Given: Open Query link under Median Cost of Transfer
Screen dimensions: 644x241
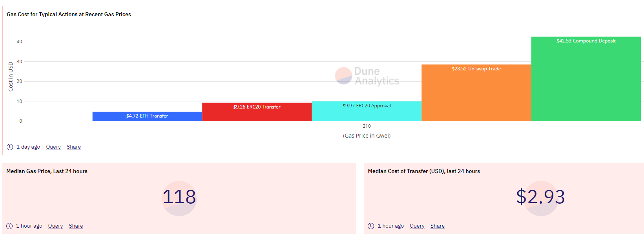Looking at the screenshot, I should [417, 226].
